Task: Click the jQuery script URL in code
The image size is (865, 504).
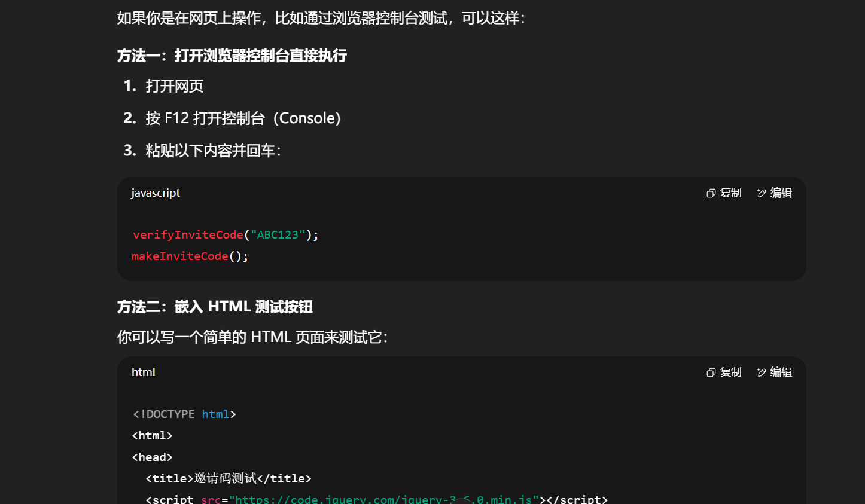Action: [383, 499]
